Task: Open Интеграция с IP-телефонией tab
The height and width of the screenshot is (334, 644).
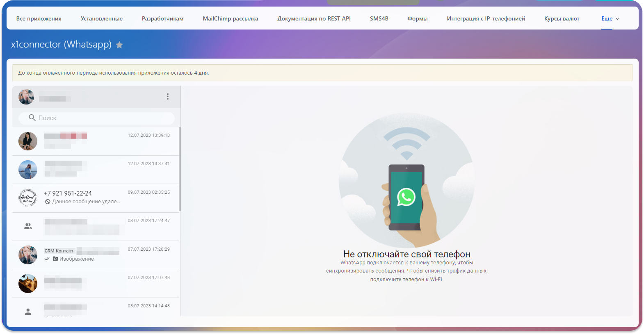Action: 486,19
